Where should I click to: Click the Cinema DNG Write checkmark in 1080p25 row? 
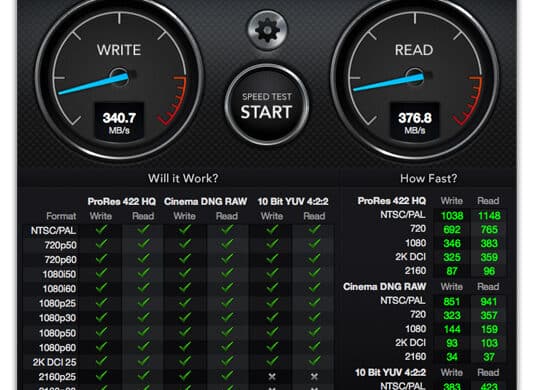pos(185,303)
